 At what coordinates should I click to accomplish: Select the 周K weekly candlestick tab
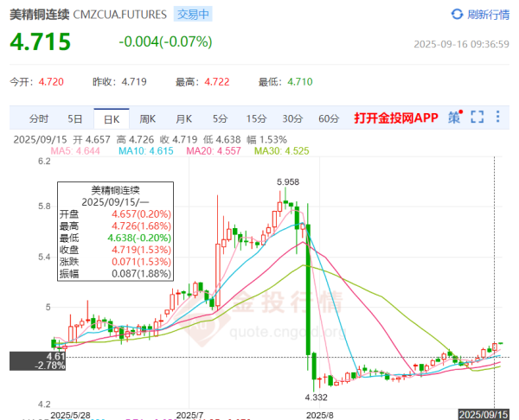[x=148, y=118]
